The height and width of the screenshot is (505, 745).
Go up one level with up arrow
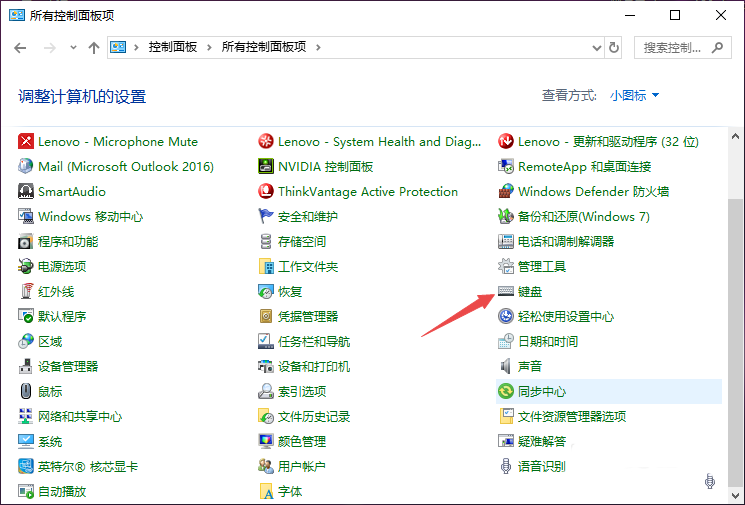tap(94, 48)
